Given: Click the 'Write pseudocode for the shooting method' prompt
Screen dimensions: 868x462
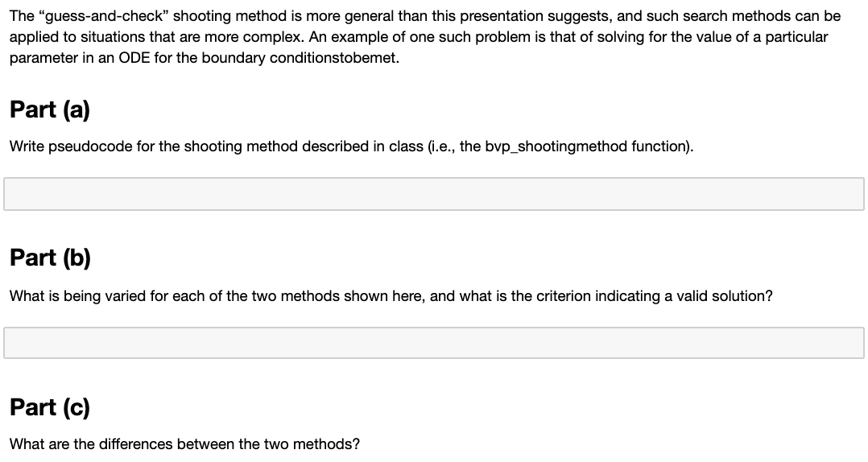Looking at the screenshot, I should [352, 146].
